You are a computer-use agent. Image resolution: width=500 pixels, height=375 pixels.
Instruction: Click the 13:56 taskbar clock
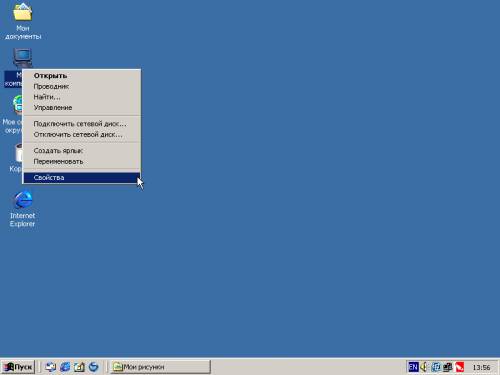point(481,367)
